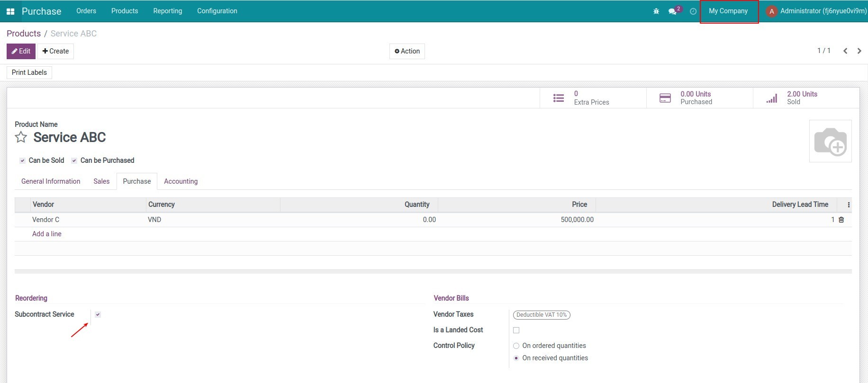Select On ordered quantities radio button

(x=516, y=346)
